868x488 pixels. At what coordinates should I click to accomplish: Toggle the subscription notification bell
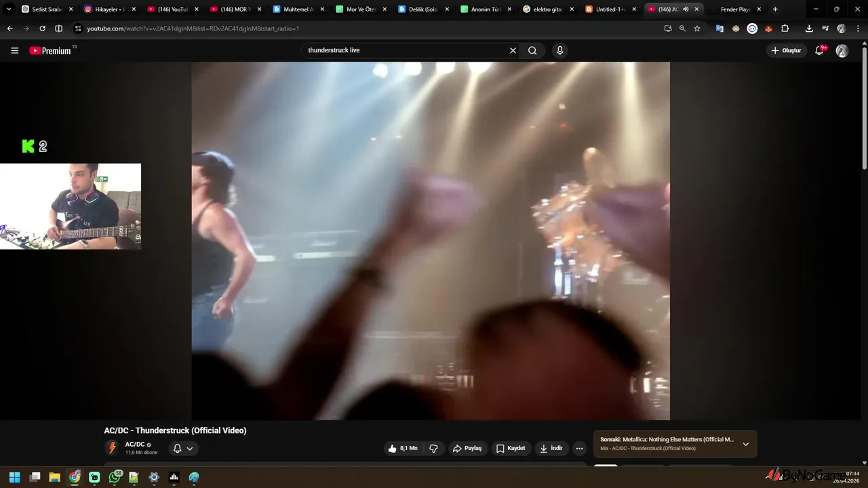177,448
